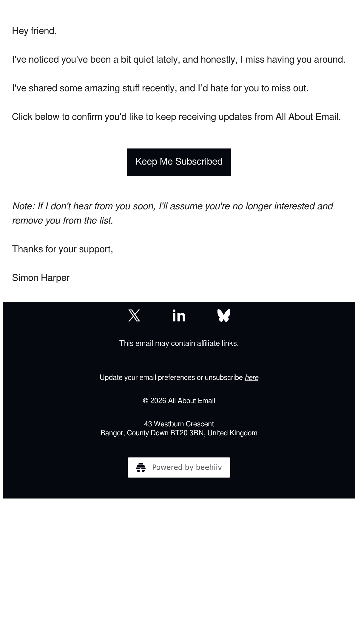Click the 'Powered by beehiiv' text
This screenshot has width=358, height=644.
pos(187,467)
